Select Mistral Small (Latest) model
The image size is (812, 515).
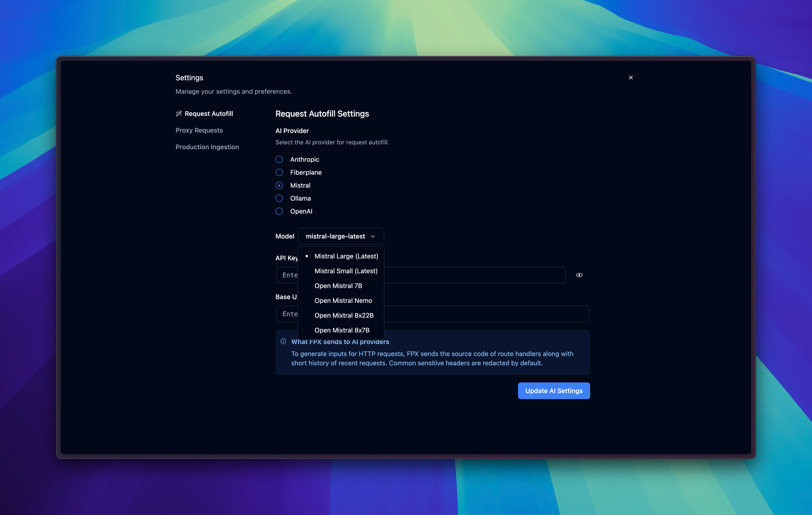click(346, 271)
